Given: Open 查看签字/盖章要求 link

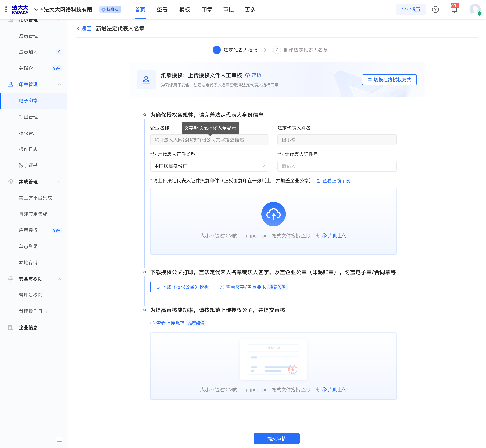Looking at the screenshot, I should tap(243, 287).
